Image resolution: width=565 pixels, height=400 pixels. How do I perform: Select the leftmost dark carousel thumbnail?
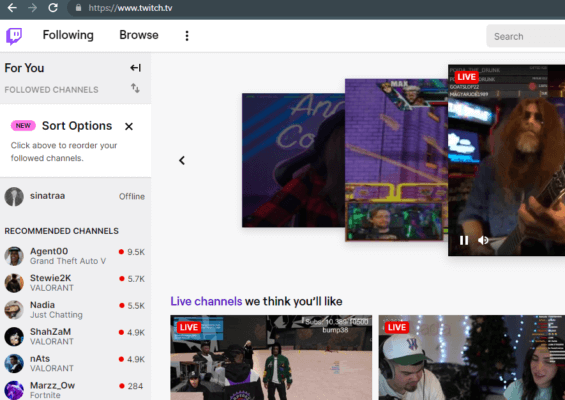[293, 160]
